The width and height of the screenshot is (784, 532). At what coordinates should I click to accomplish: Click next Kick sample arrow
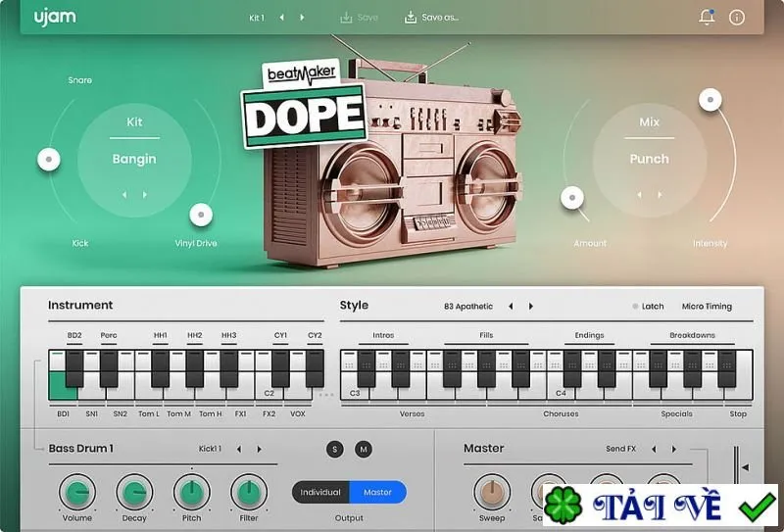tap(259, 449)
